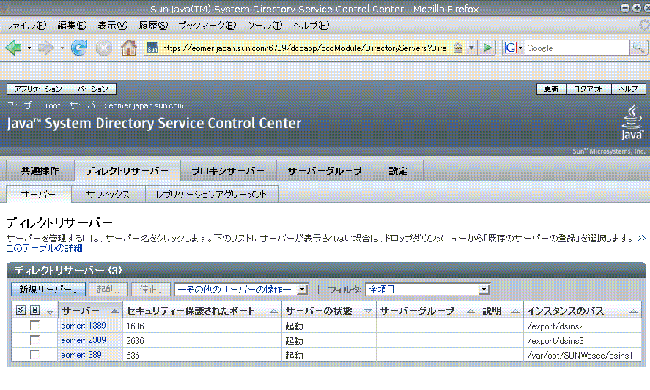The width and height of the screenshot is (650, 390).
Task: Click the greyed-out Stop loading icon
Action: [x=104, y=48]
